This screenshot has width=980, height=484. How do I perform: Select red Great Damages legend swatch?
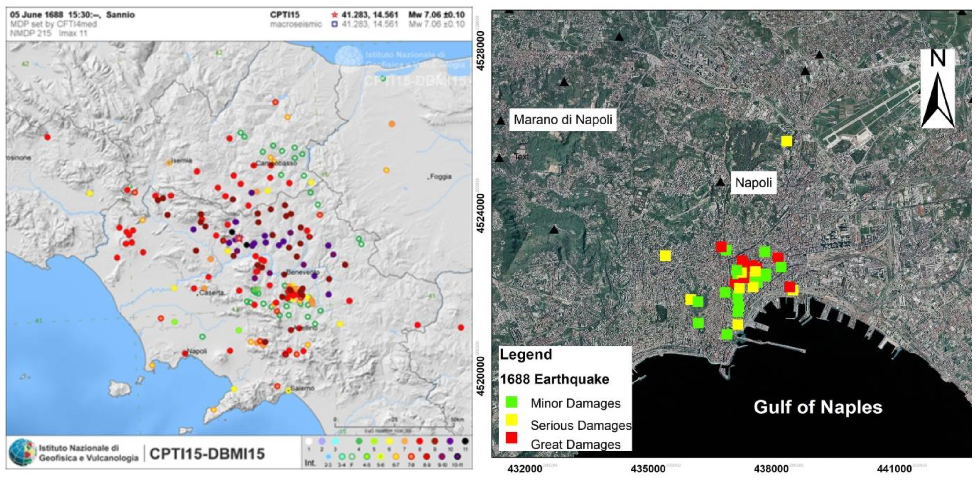point(512,438)
